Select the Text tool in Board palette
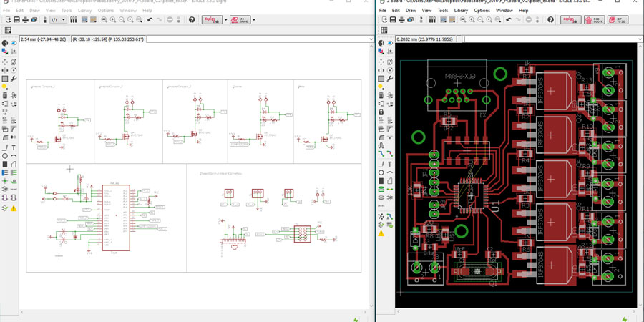The width and height of the screenshot is (644, 322). click(x=390, y=163)
